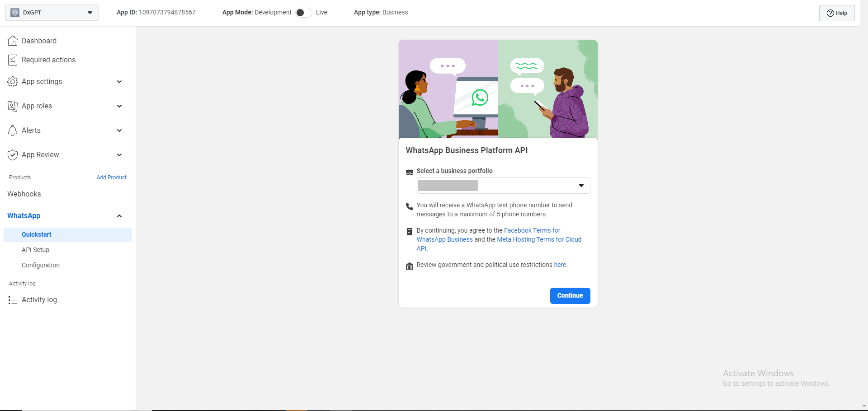Image resolution: width=868 pixels, height=411 pixels.
Task: Open the API Setup page
Action: click(x=35, y=250)
